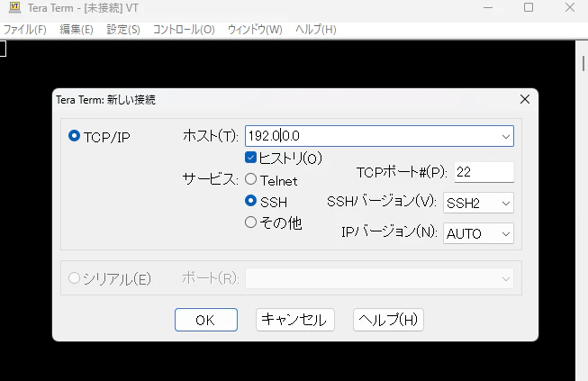The image size is (588, 381).
Task: Click the TCPポート#(P): label text
Action: point(402,172)
